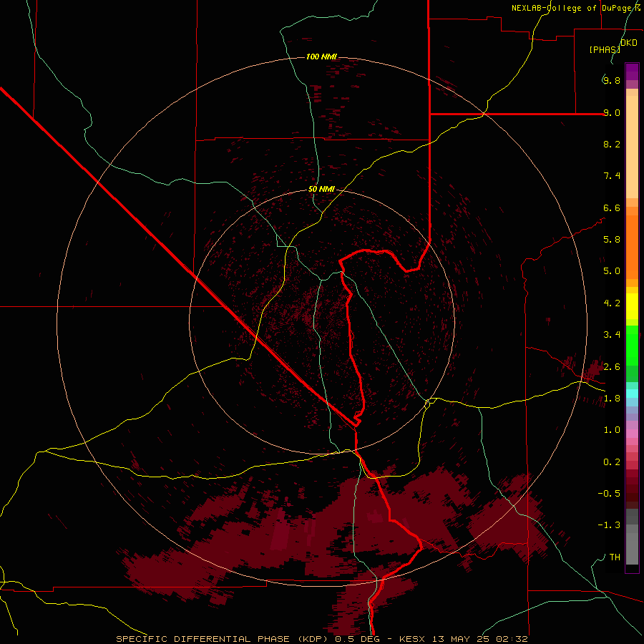Pick the light peach color bar segment
644x644 pixels.
tap(632, 147)
